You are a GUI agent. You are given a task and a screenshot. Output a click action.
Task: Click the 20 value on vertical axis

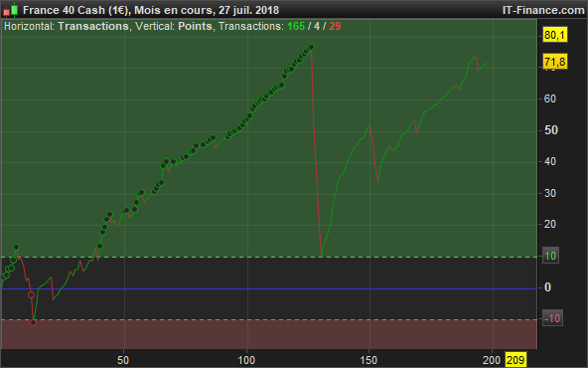pos(549,224)
